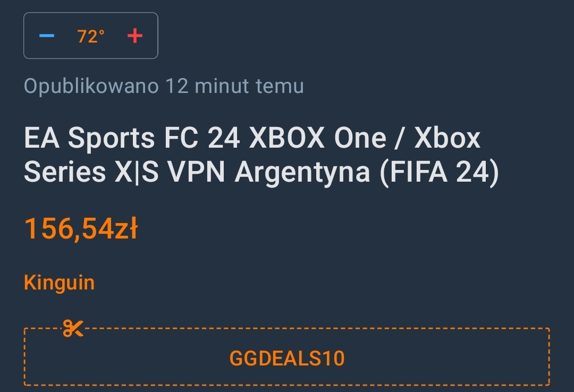Click the orange scissors coupon icon
This screenshot has height=392, width=574.
point(73,328)
